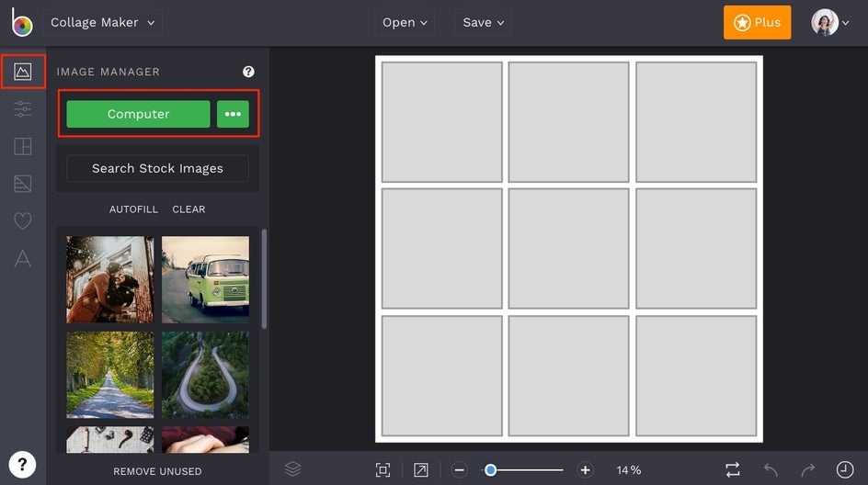Image resolution: width=868 pixels, height=485 pixels.
Task: Open the Layouts grid sidebar tab
Action: (23, 147)
